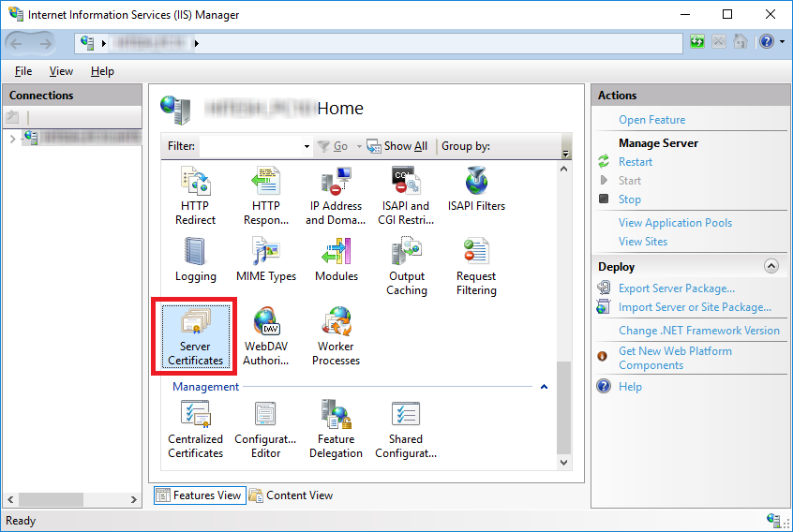Viewport: 793px width, 532px height.
Task: Open Shared Configuration
Action: (406, 429)
